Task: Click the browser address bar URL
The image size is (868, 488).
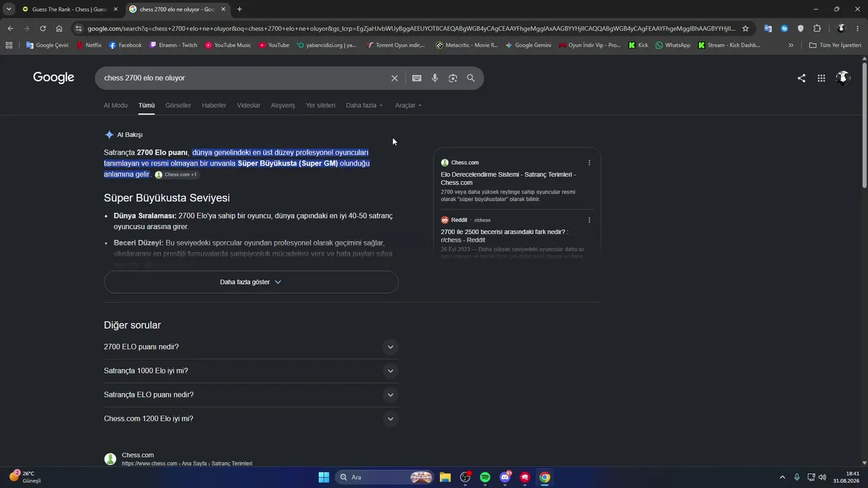Action: [411, 28]
